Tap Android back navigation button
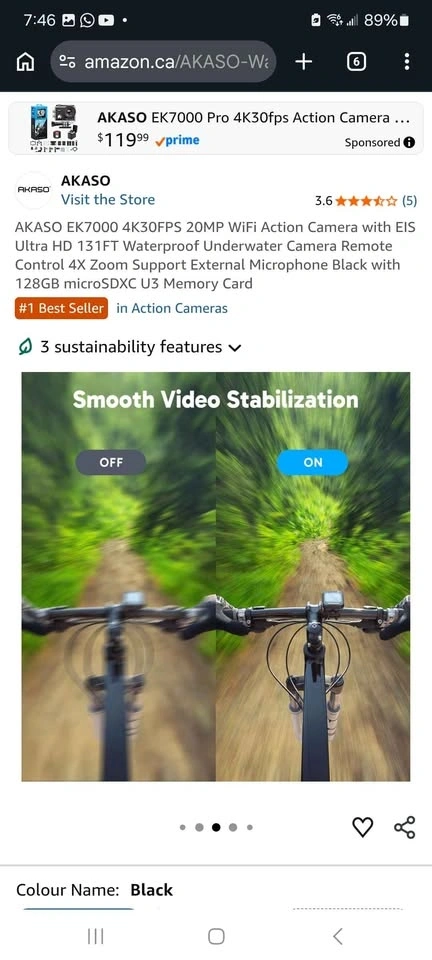 click(337, 936)
